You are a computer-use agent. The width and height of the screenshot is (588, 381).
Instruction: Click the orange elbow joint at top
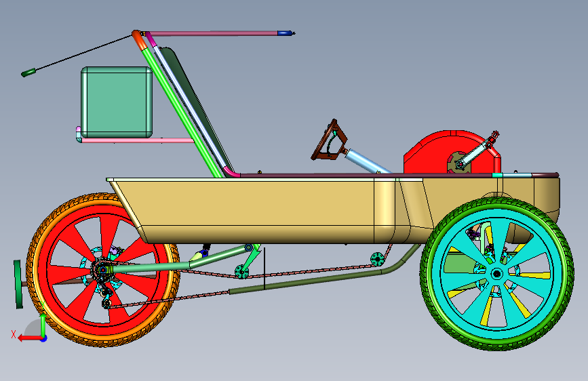pyautogui.click(x=139, y=40)
